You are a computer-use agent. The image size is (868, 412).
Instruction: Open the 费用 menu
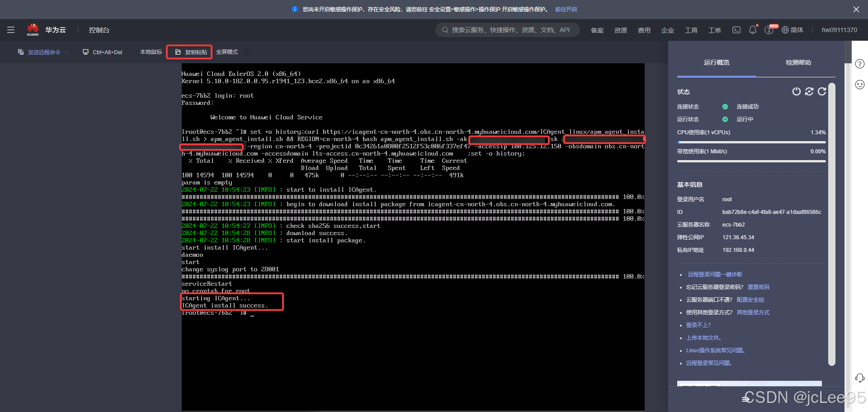click(644, 30)
